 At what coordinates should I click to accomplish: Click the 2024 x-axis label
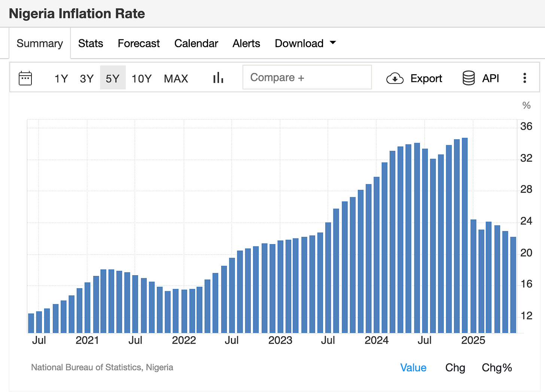tap(377, 340)
